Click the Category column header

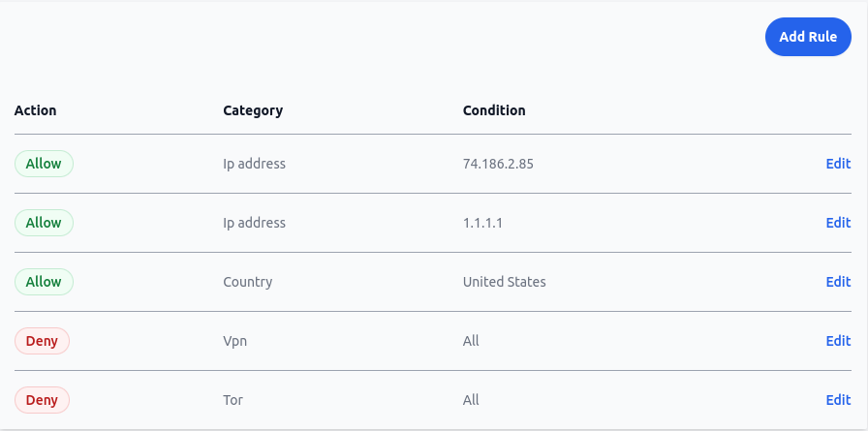tap(253, 110)
